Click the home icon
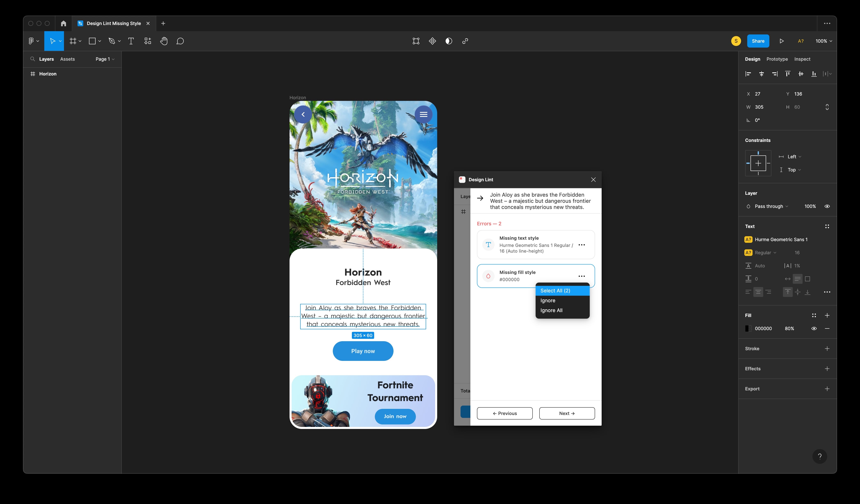 (64, 24)
